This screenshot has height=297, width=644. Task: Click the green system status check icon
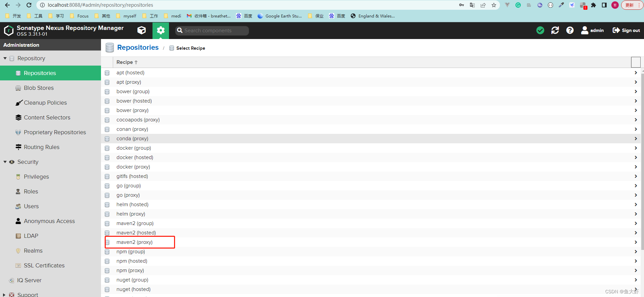pyautogui.click(x=540, y=31)
